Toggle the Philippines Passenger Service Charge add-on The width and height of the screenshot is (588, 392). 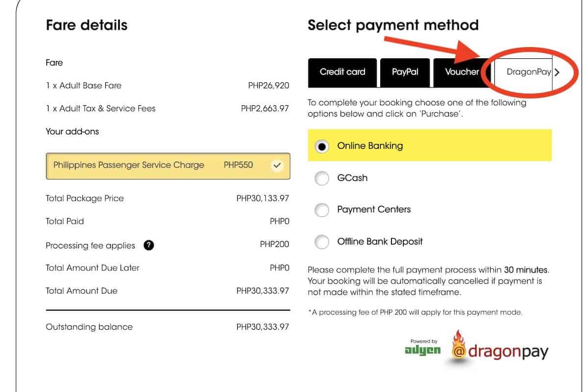click(x=168, y=166)
